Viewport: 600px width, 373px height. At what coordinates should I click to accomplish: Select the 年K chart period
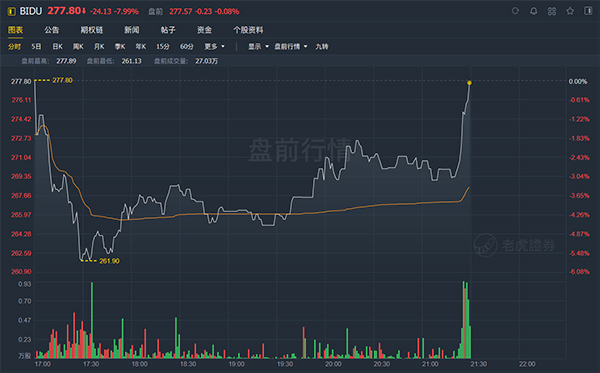pyautogui.click(x=140, y=47)
